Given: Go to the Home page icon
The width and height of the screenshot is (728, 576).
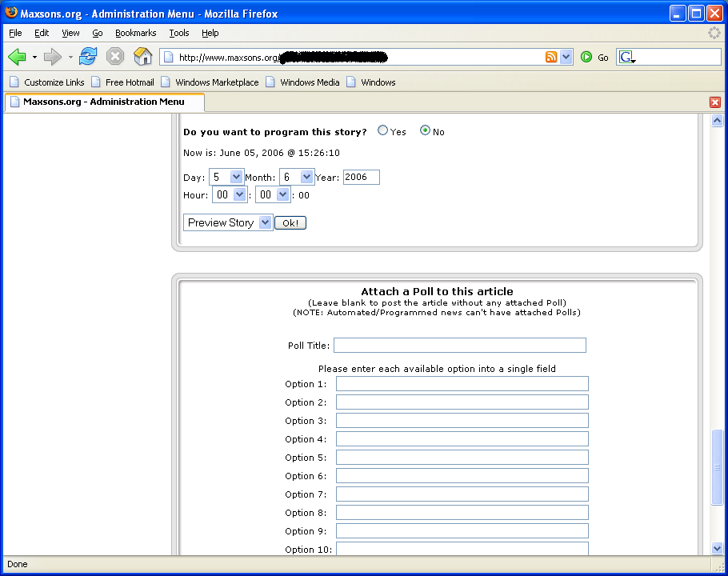Looking at the screenshot, I should click(142, 57).
